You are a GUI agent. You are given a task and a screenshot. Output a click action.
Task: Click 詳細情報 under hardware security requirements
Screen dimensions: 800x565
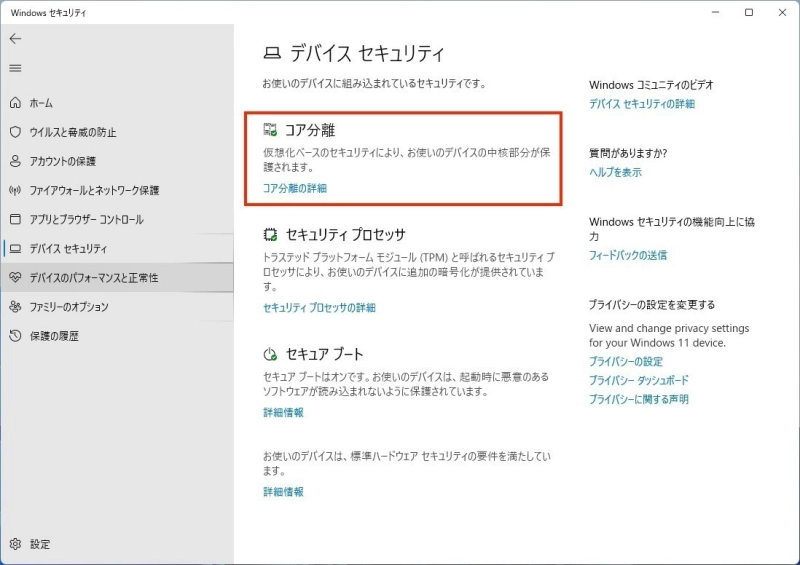283,492
